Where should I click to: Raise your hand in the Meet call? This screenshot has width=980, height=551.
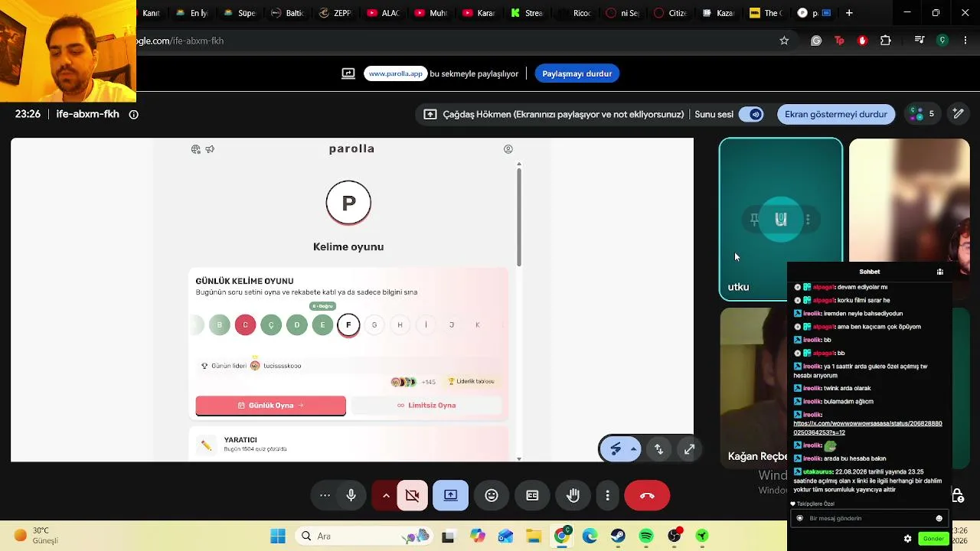[573, 495]
